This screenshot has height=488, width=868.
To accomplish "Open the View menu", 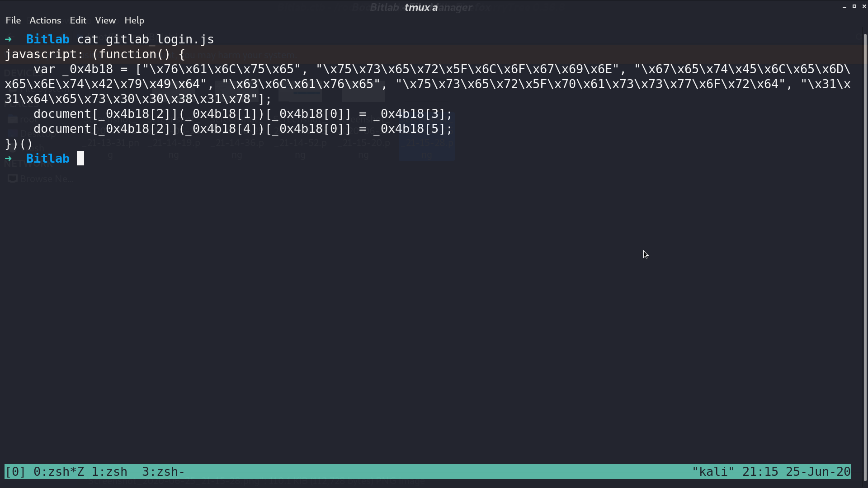I will tap(105, 20).
